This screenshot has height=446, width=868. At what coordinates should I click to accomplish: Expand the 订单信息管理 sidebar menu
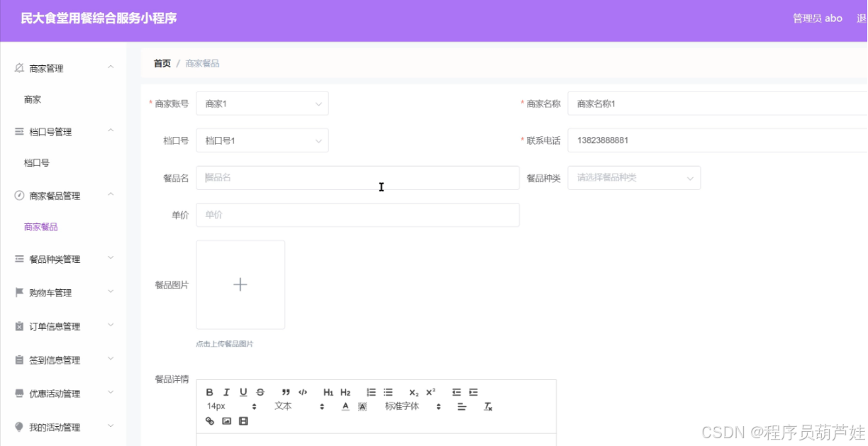64,327
